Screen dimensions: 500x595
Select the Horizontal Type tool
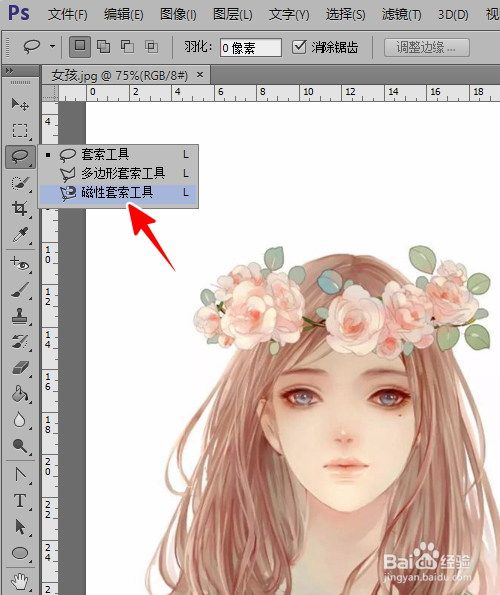pos(20,501)
